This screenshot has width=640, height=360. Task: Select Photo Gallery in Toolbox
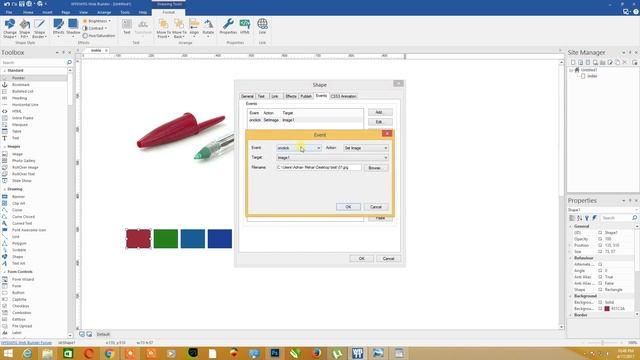23,161
